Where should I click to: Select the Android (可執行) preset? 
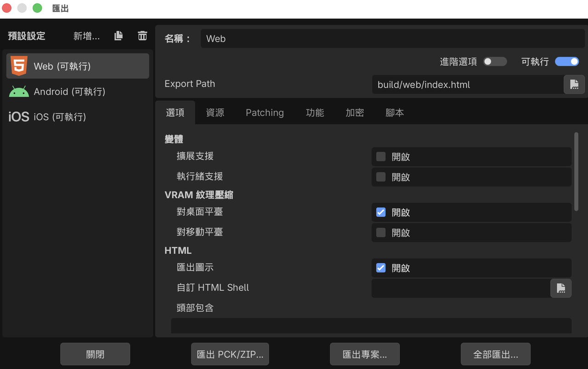(78, 91)
